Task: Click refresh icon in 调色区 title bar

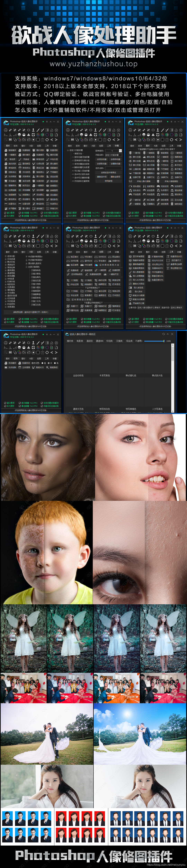Action: coord(163,334)
